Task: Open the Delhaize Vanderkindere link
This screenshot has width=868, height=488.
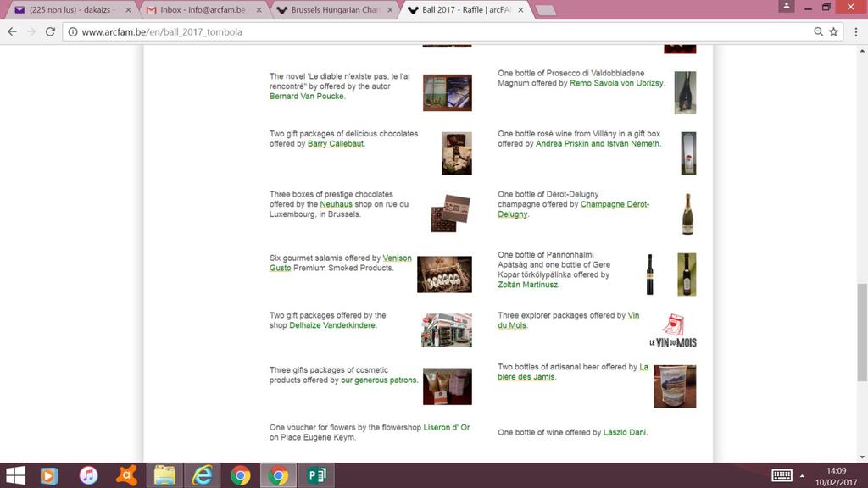Action: [x=332, y=325]
